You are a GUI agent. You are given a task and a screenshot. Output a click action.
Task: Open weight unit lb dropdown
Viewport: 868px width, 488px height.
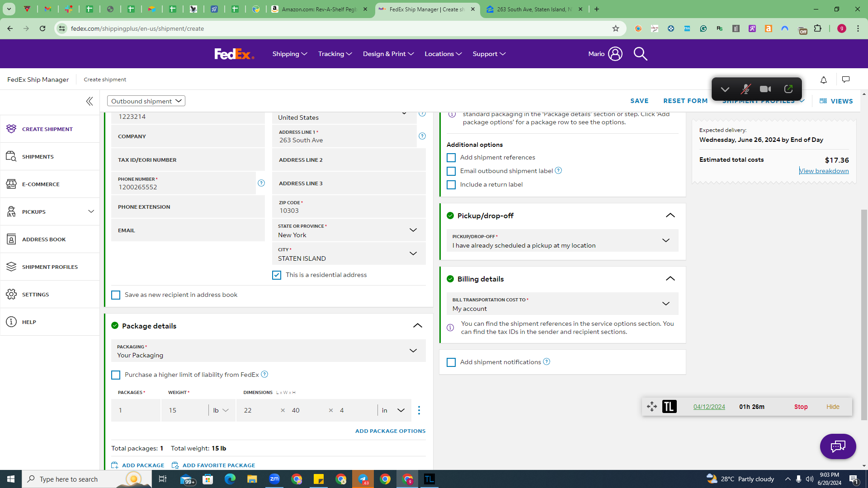coord(221,410)
